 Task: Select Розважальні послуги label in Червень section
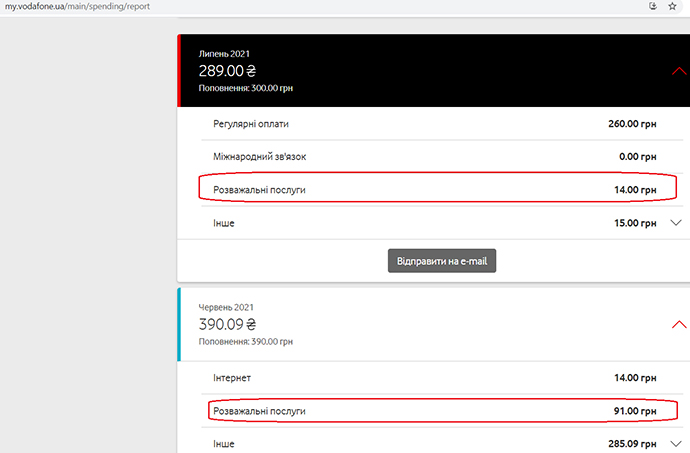point(259,411)
